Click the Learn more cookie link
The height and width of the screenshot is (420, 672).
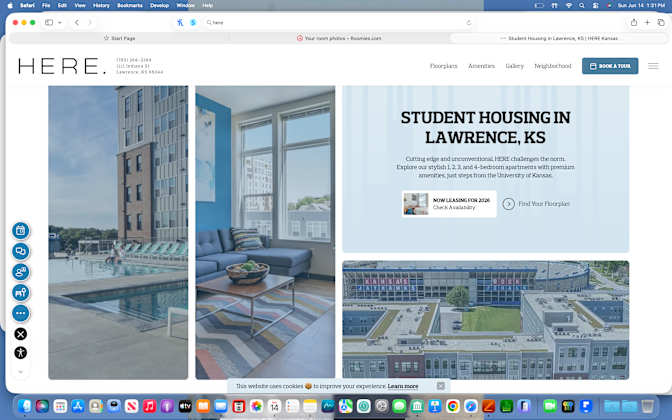click(x=402, y=386)
